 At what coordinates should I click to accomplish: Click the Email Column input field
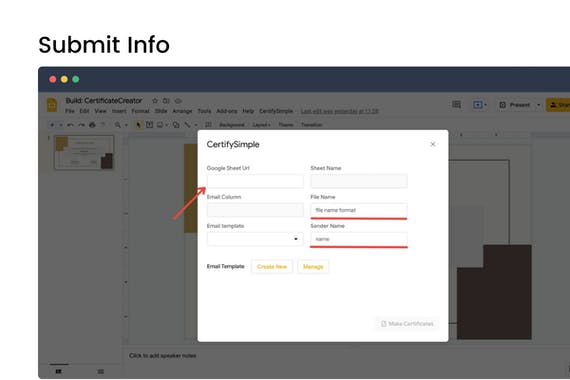[x=255, y=210]
